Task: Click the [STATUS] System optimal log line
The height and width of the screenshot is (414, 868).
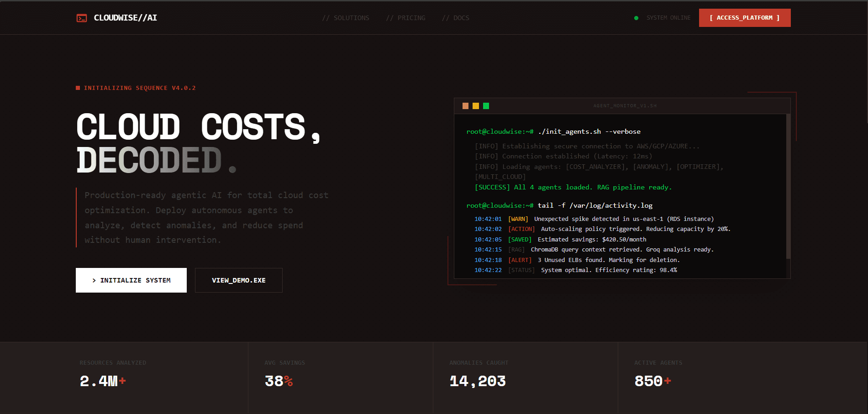Action: click(x=575, y=270)
